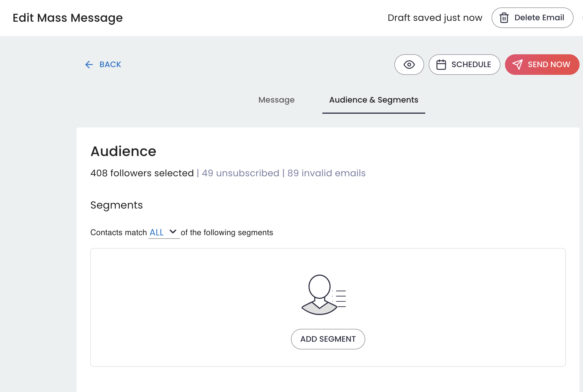Click the trash can icon

coord(504,18)
